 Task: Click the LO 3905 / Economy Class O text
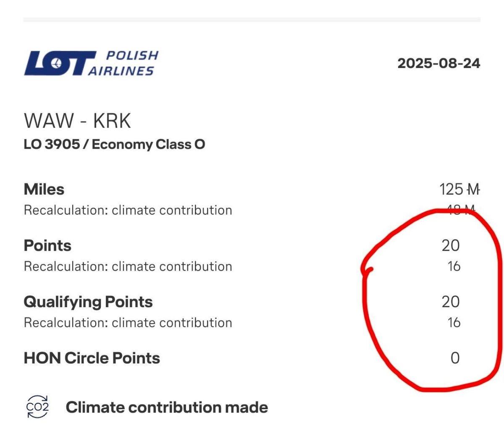coord(114,145)
